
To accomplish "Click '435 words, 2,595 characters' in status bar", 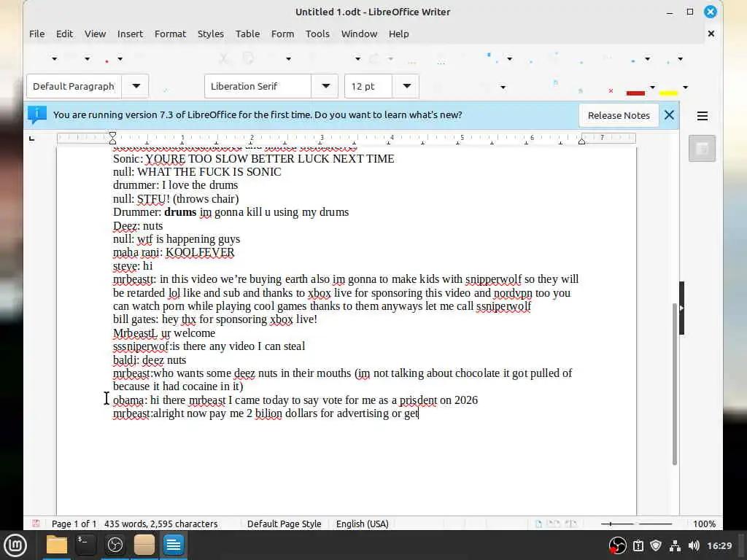I will click(161, 524).
